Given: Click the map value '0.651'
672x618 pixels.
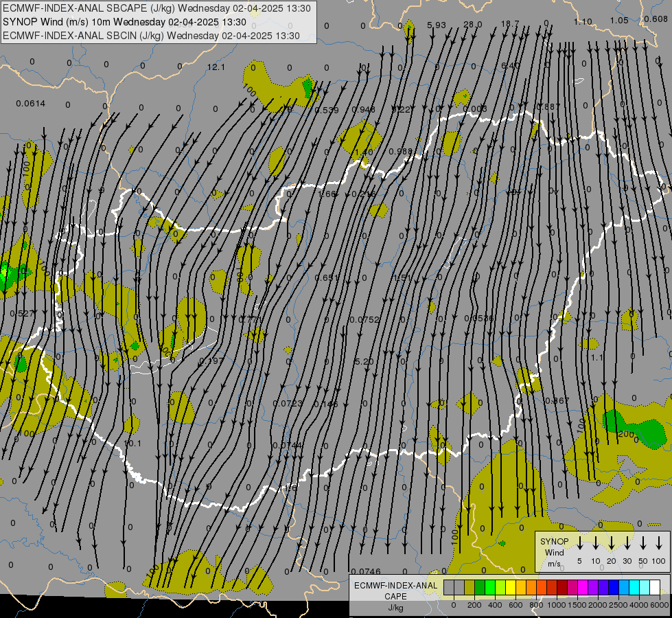Looking at the screenshot, I should (x=327, y=278).
